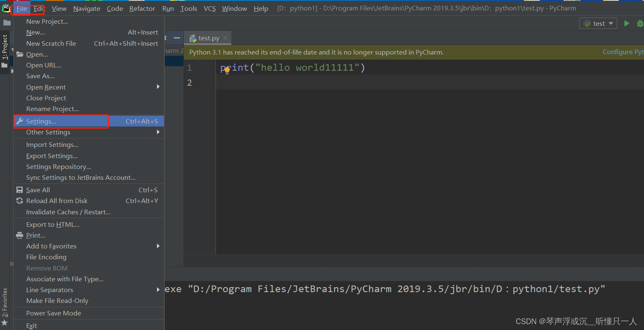The width and height of the screenshot is (644, 330).
Task: Choose Exit from File menu
Action: tap(89, 325)
